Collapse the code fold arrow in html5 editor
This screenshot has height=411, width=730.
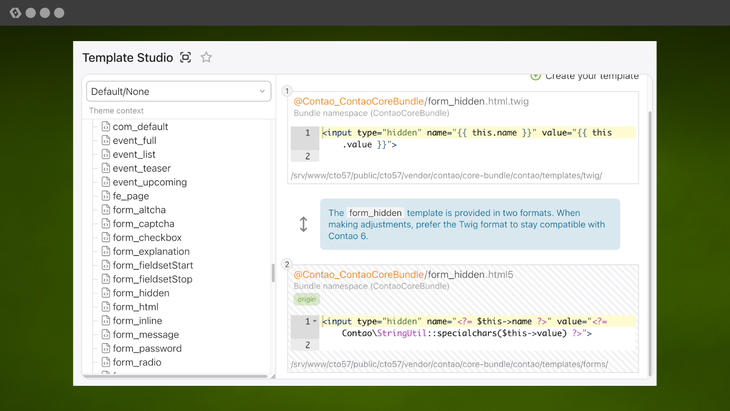pyautogui.click(x=315, y=321)
